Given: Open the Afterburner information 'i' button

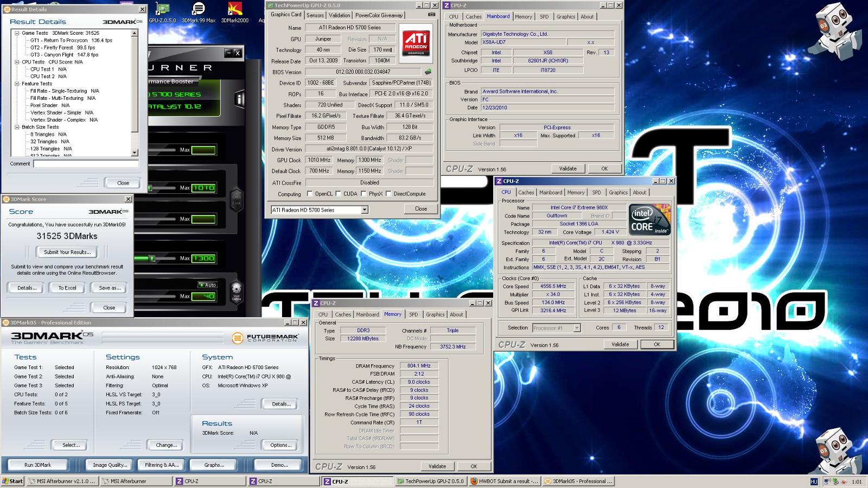Looking at the screenshot, I should point(239,99).
